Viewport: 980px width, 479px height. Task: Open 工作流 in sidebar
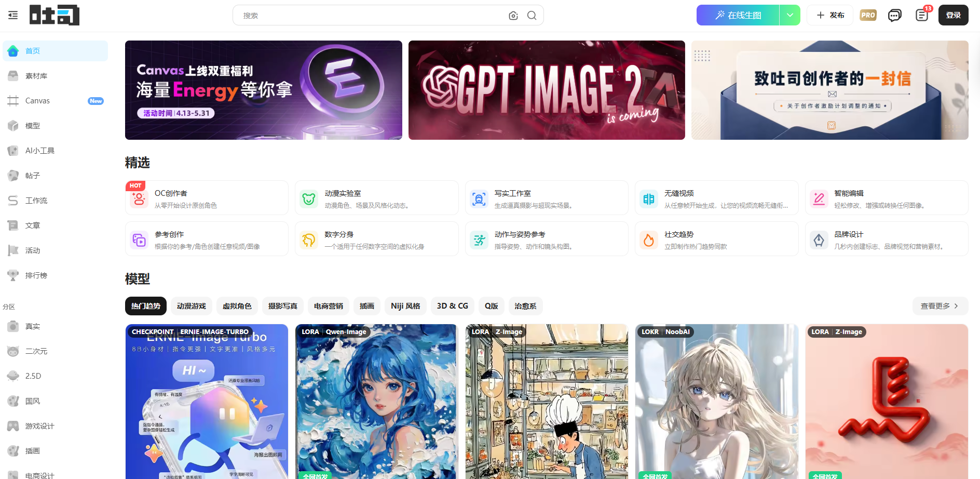point(56,201)
